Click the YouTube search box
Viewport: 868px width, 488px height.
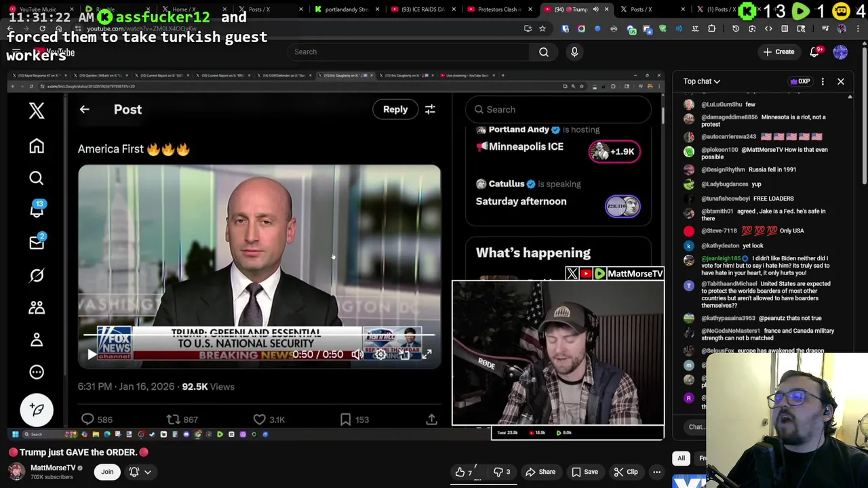click(x=409, y=52)
